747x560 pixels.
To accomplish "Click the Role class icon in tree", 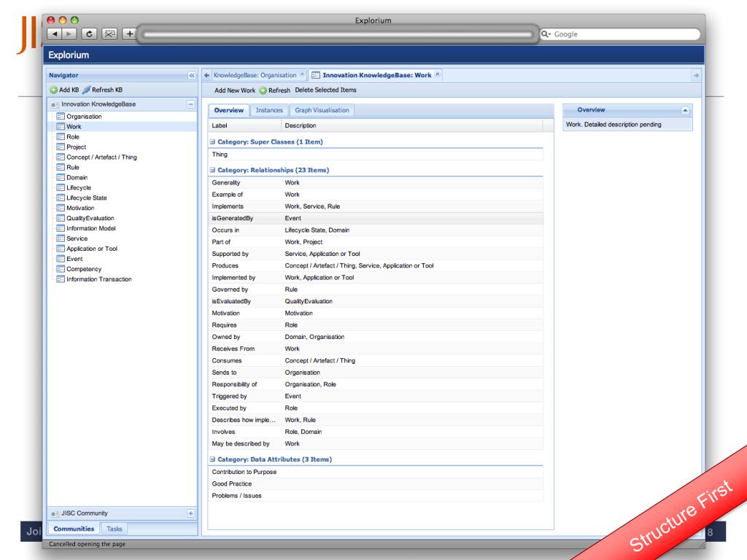I will click(61, 136).
